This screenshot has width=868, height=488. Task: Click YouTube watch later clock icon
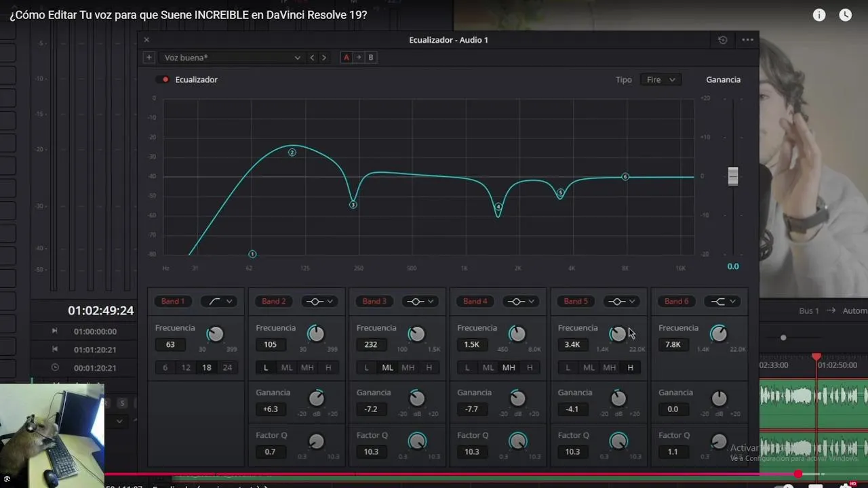pos(845,15)
